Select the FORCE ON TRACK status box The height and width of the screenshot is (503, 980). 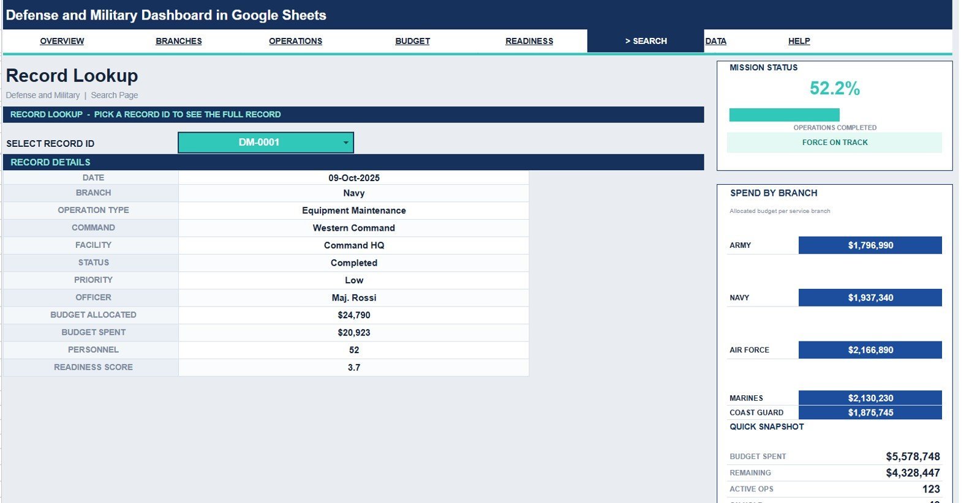(834, 143)
